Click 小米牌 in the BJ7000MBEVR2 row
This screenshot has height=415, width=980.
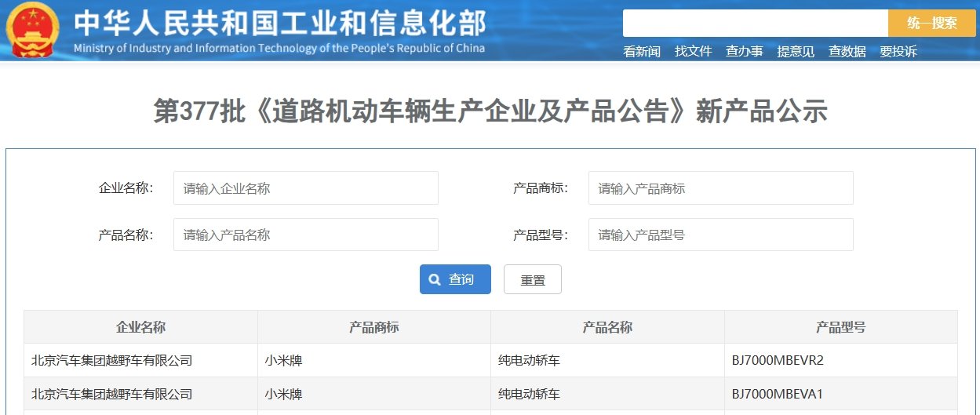[x=283, y=361]
